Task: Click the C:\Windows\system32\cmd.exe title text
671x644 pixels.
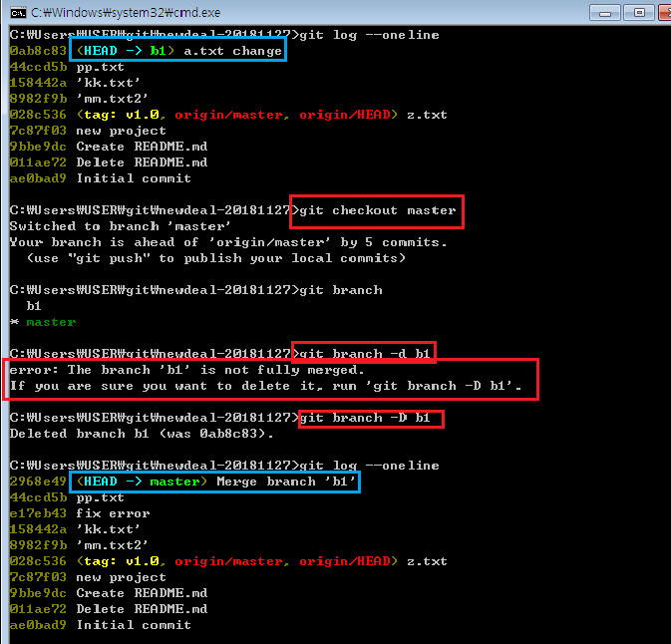Action: coord(126,13)
